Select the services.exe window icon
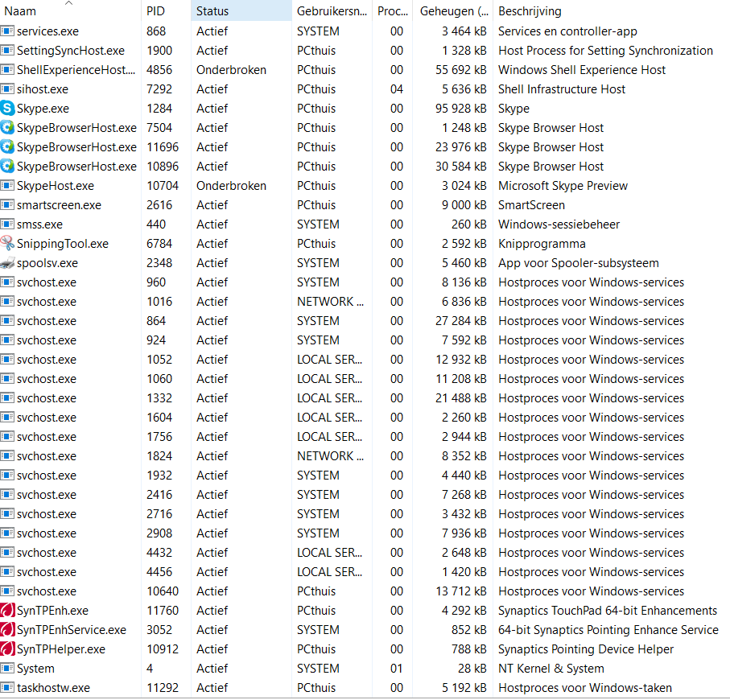Image resolution: width=730 pixels, height=700 pixels. [x=7, y=31]
